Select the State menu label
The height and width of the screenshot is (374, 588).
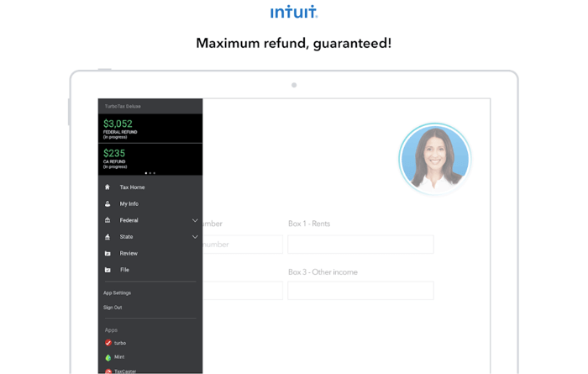click(126, 237)
